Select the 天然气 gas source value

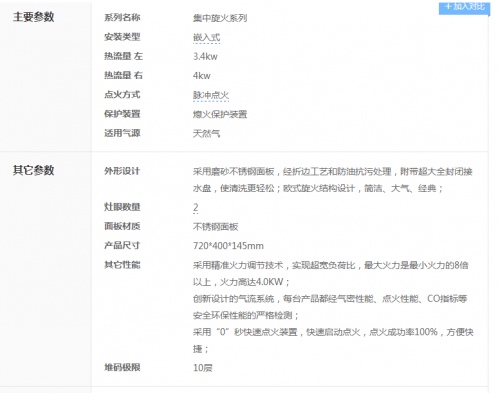click(x=207, y=134)
